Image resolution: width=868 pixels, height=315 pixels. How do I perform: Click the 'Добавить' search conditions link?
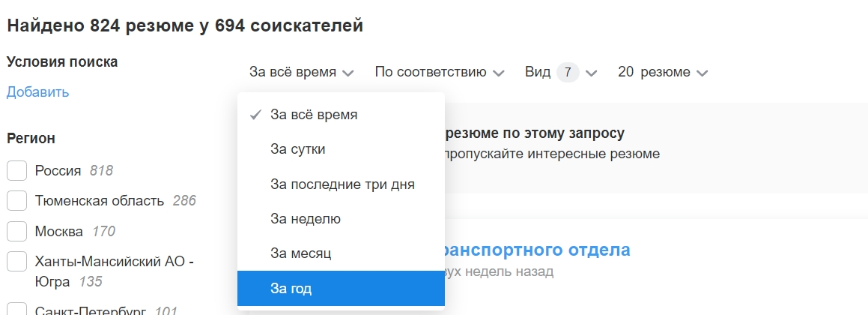[37, 92]
